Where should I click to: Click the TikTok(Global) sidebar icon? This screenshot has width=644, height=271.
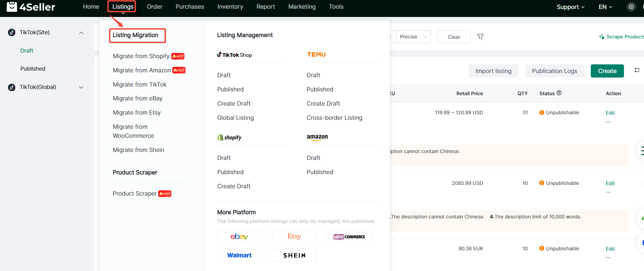12,87
